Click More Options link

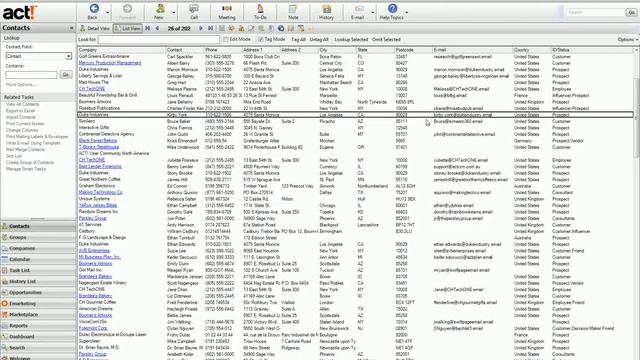pyautogui.click(x=21, y=84)
